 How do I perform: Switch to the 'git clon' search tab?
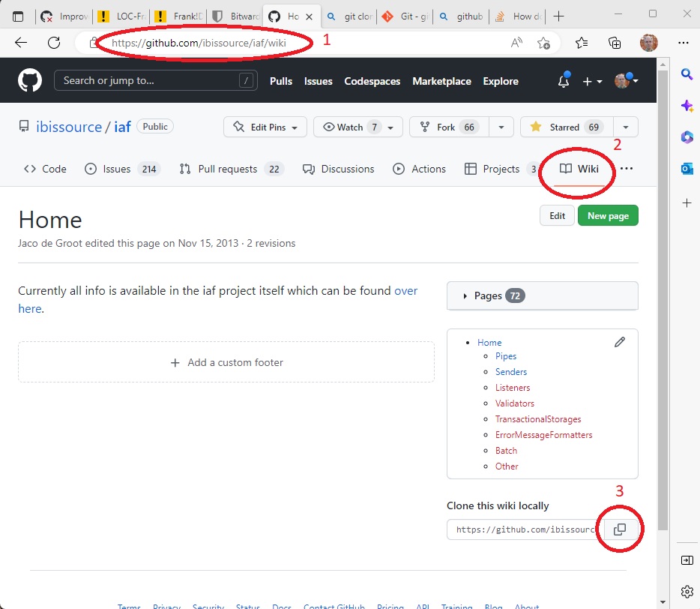click(349, 16)
